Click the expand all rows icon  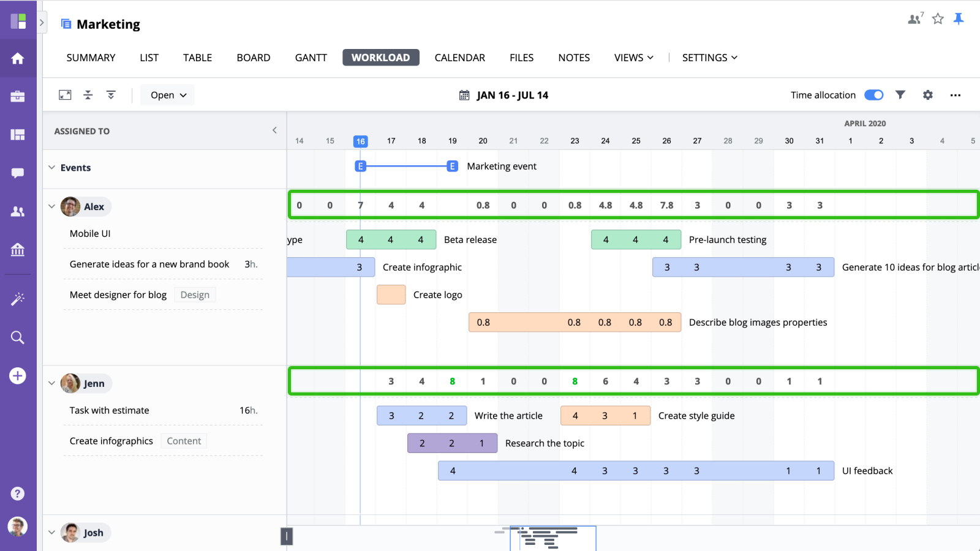(x=111, y=95)
